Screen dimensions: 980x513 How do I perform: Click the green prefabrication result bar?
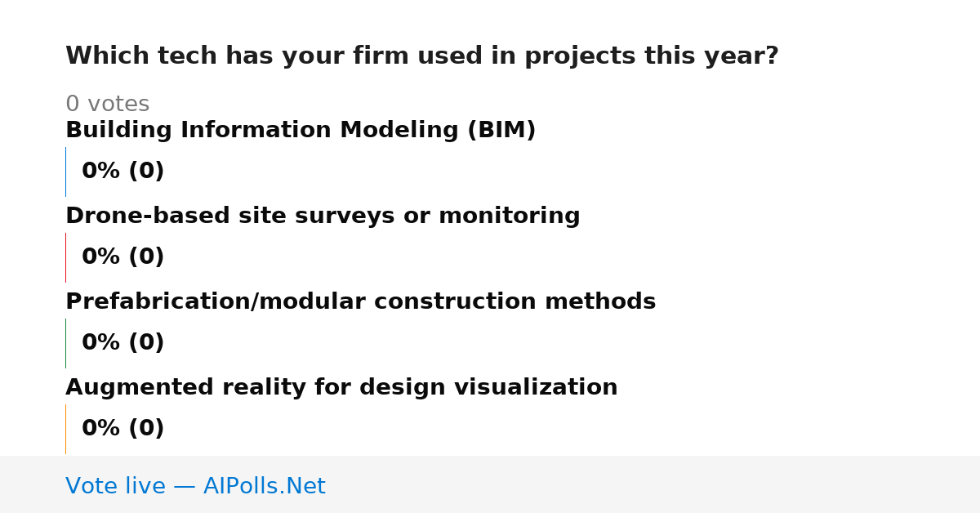click(x=65, y=343)
